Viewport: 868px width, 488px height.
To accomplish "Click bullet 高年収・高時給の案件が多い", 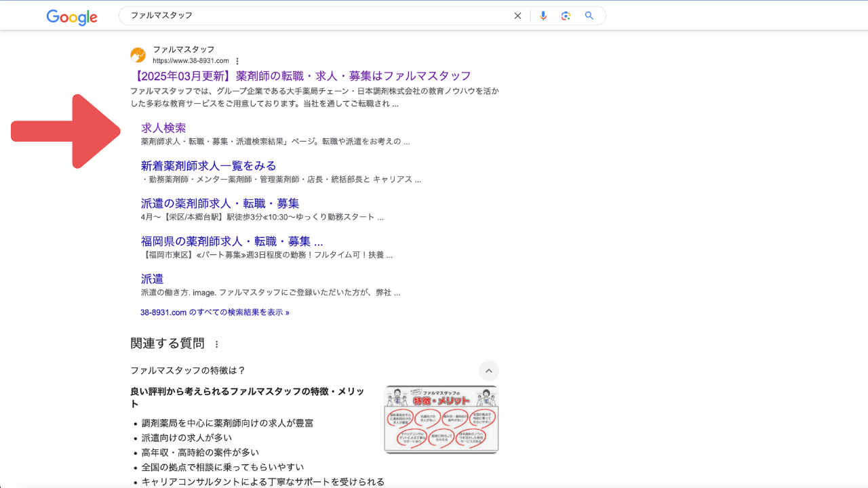I will click(x=201, y=453).
